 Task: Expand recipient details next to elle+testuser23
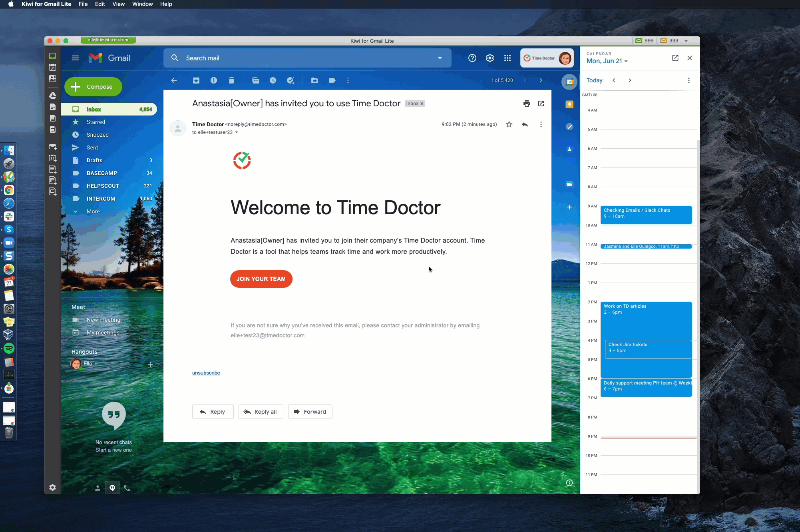(x=237, y=132)
